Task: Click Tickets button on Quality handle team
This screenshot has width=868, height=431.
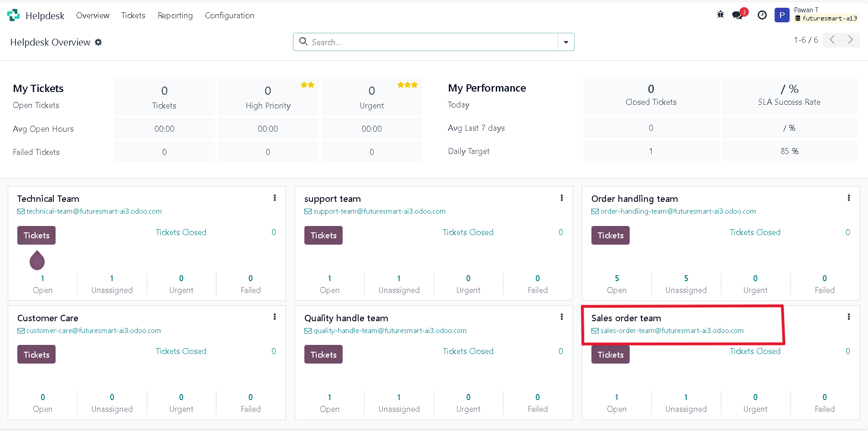Action: (324, 354)
